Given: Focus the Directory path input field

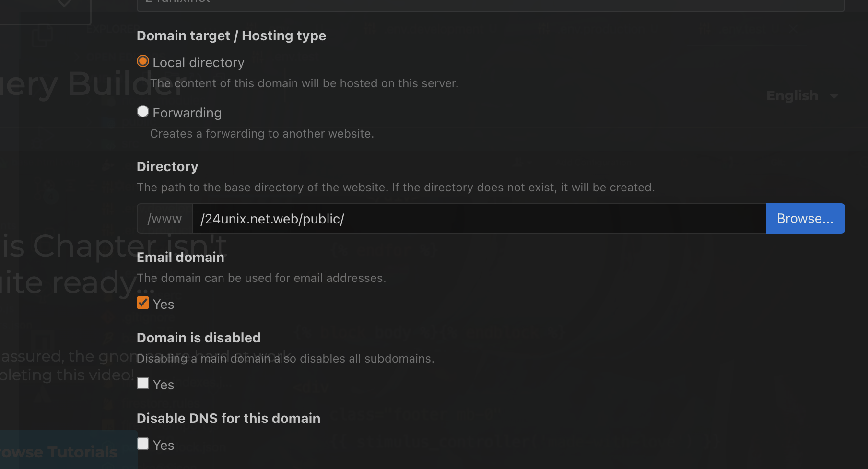Looking at the screenshot, I should click(479, 219).
